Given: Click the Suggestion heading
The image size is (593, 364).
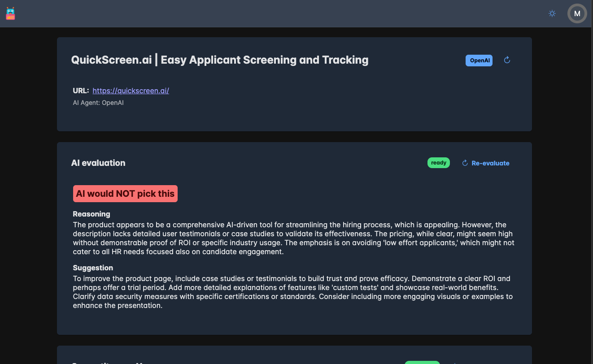Looking at the screenshot, I should [93, 268].
